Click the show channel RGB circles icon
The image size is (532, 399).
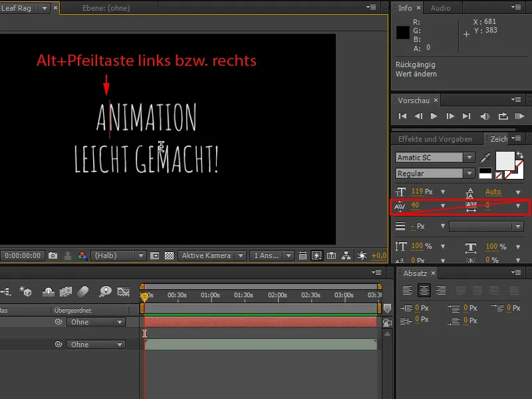pyautogui.click(x=82, y=255)
